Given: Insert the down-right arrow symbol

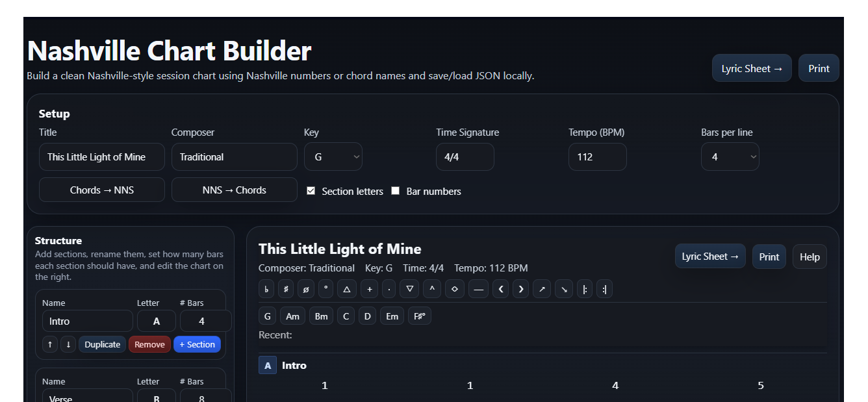Looking at the screenshot, I should click(564, 289).
